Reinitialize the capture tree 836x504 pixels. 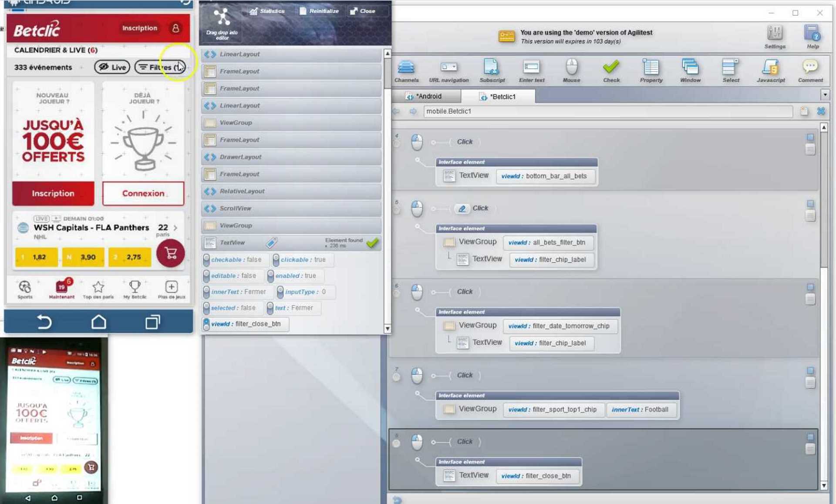(x=319, y=11)
